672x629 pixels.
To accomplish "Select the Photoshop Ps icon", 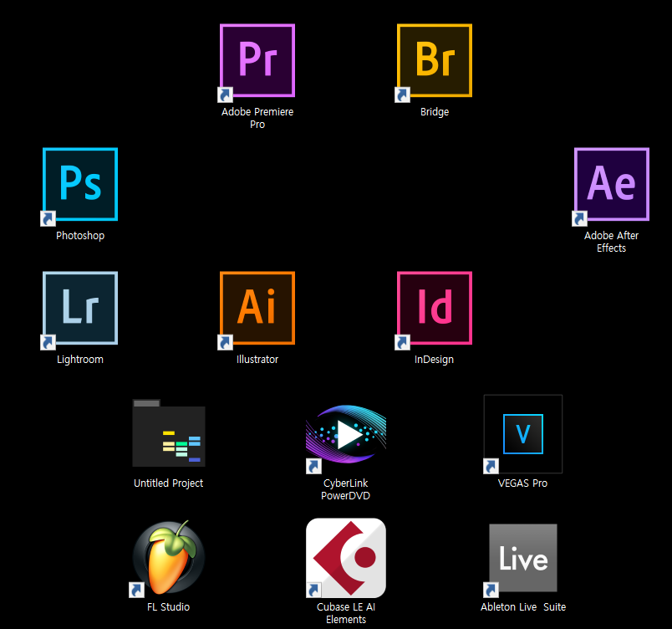I will tap(80, 184).
